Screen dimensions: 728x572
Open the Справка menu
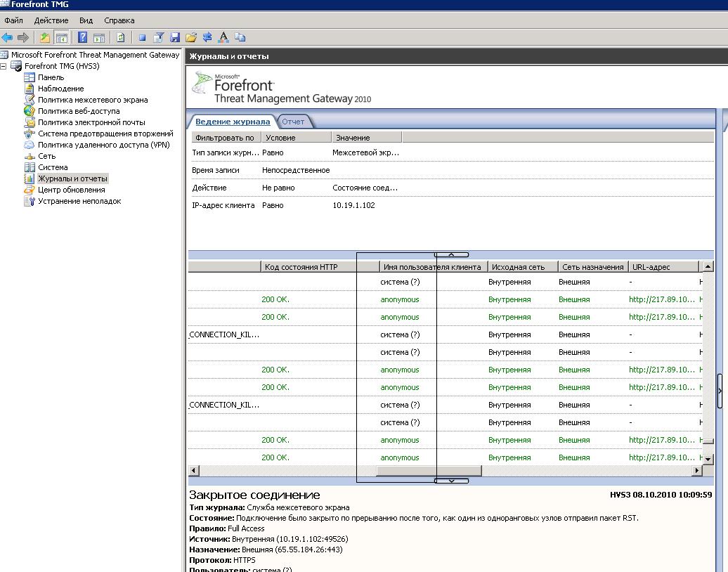click(119, 20)
